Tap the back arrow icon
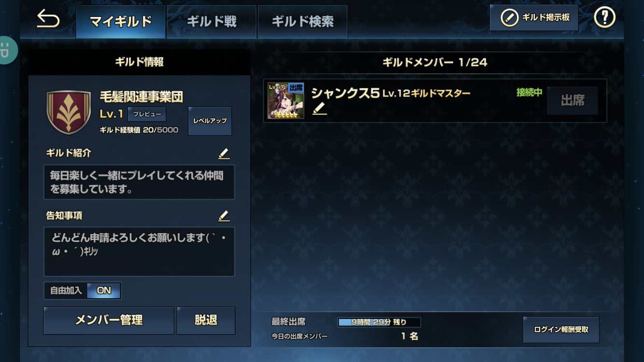The height and width of the screenshot is (362, 644). pyautogui.click(x=48, y=20)
